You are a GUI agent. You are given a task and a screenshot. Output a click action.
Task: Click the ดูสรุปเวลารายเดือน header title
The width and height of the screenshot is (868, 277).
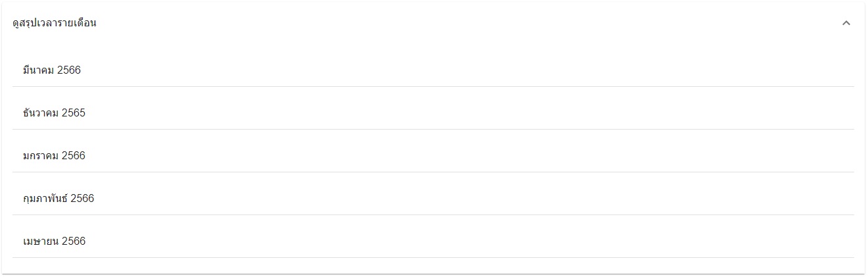coord(55,23)
